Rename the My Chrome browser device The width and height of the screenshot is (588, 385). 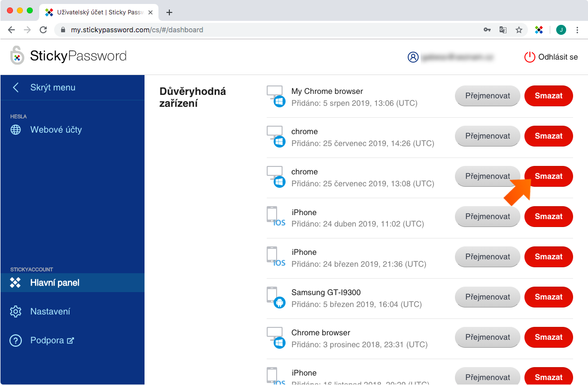[x=488, y=96]
